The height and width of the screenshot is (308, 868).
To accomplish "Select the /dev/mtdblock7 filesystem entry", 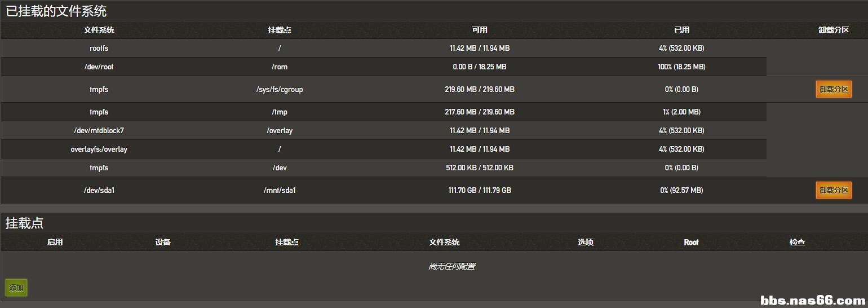I will click(99, 130).
